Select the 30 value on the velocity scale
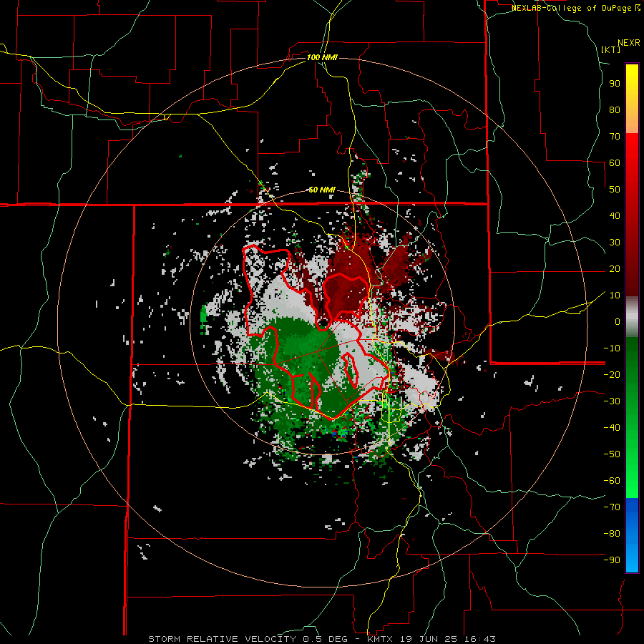This screenshot has width=644, height=644. (x=615, y=243)
